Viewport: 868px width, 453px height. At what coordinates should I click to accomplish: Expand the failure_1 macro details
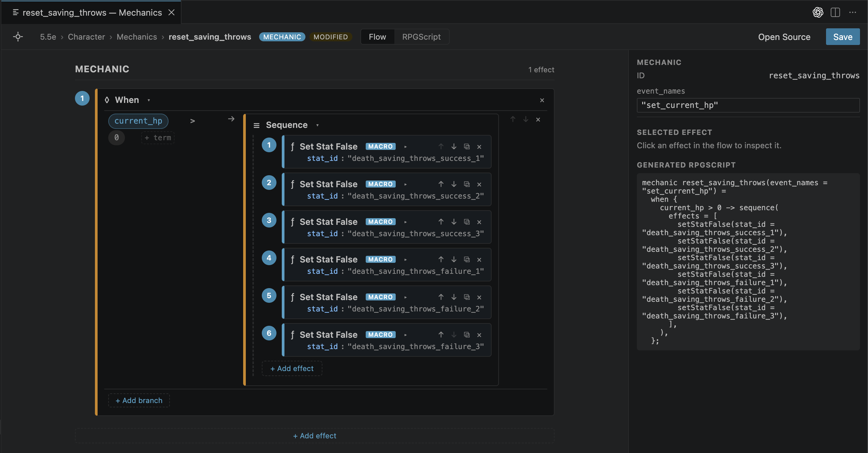[x=405, y=259]
